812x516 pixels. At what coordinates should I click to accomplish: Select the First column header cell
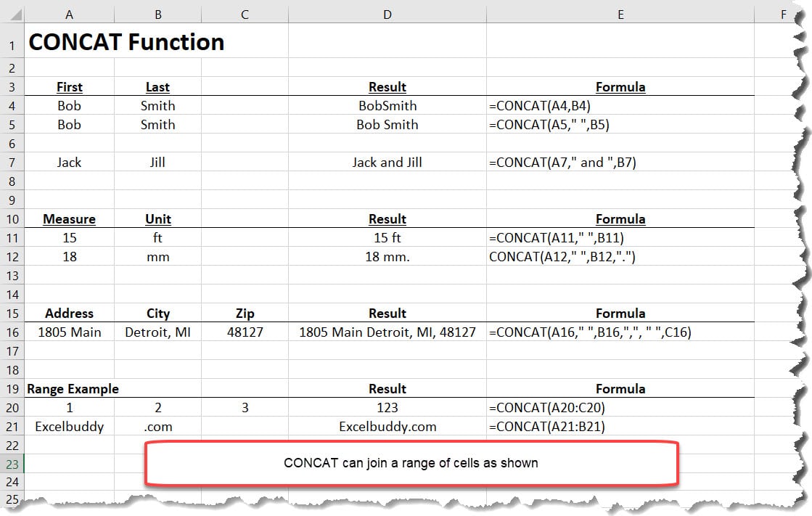pos(69,86)
